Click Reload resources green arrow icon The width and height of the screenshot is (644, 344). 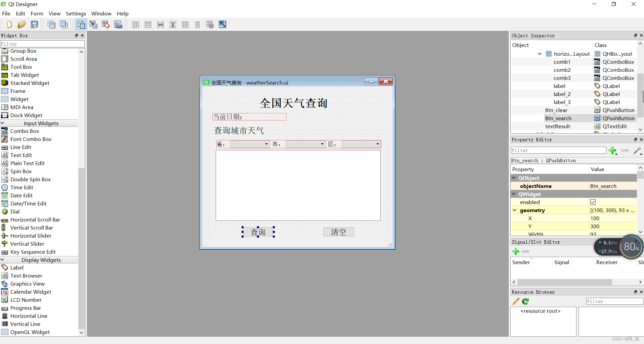coord(525,301)
